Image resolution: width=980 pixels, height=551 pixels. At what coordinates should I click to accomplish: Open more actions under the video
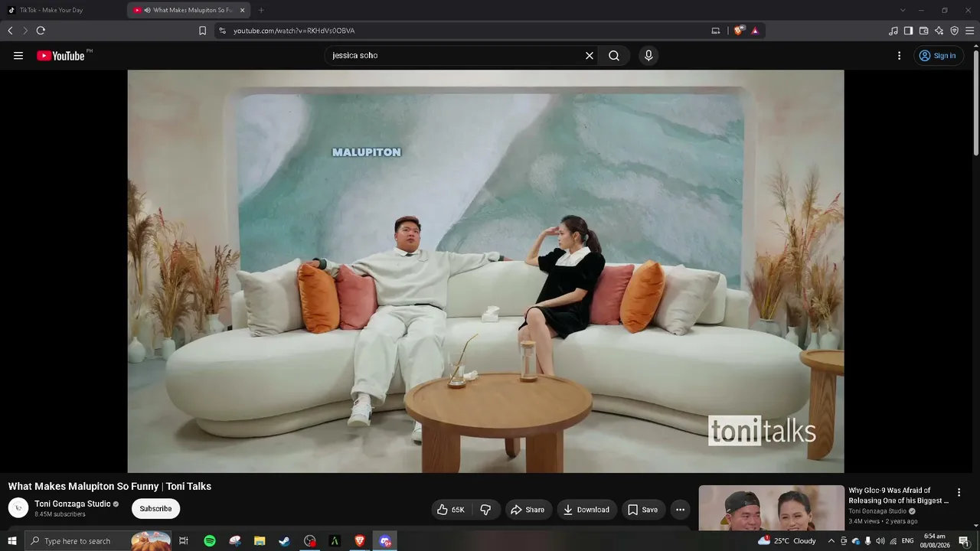680,510
